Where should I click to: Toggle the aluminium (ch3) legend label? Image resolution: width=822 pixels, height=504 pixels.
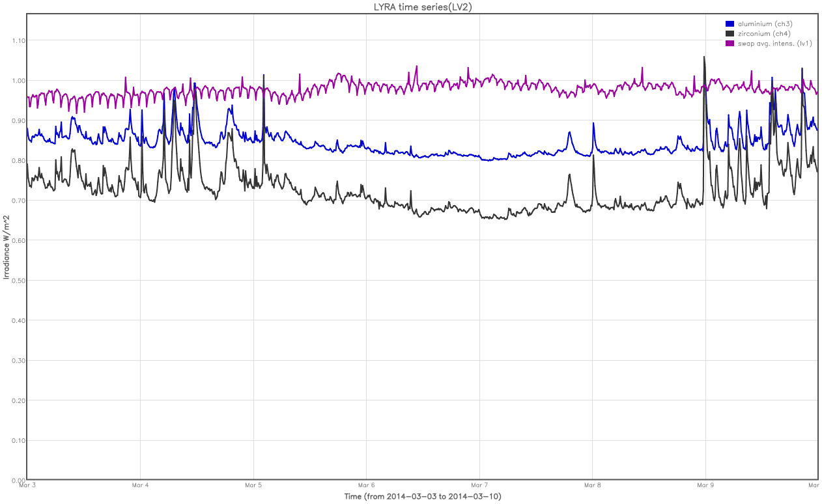(765, 24)
